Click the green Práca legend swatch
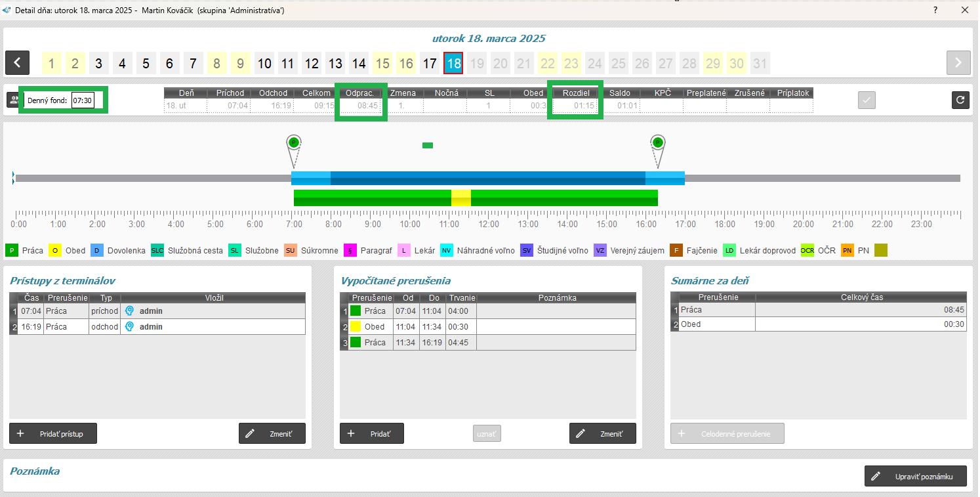The image size is (980, 497). click(12, 250)
